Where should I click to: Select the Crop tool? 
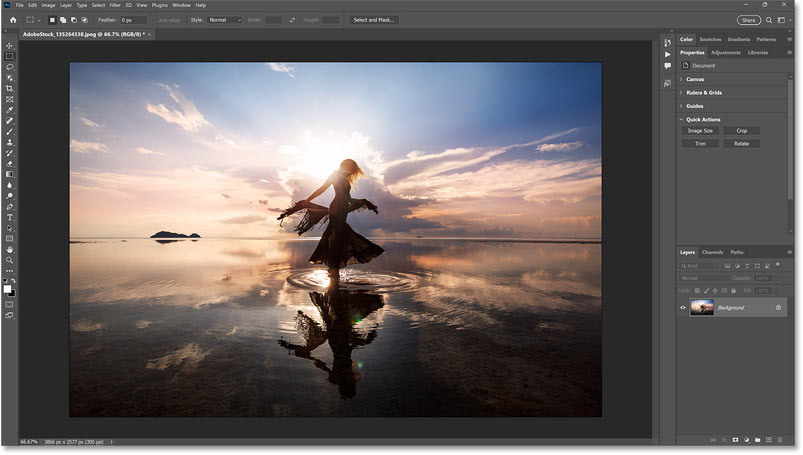10,89
